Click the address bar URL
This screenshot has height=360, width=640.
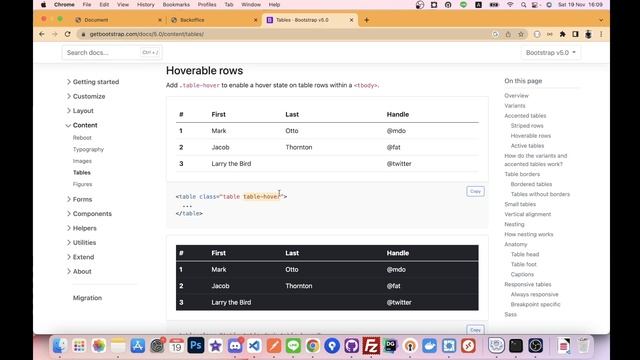[147, 34]
